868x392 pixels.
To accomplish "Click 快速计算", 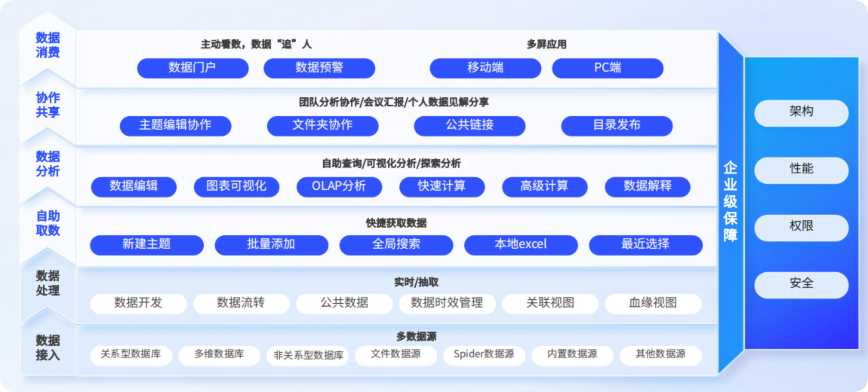I will click(x=442, y=187).
